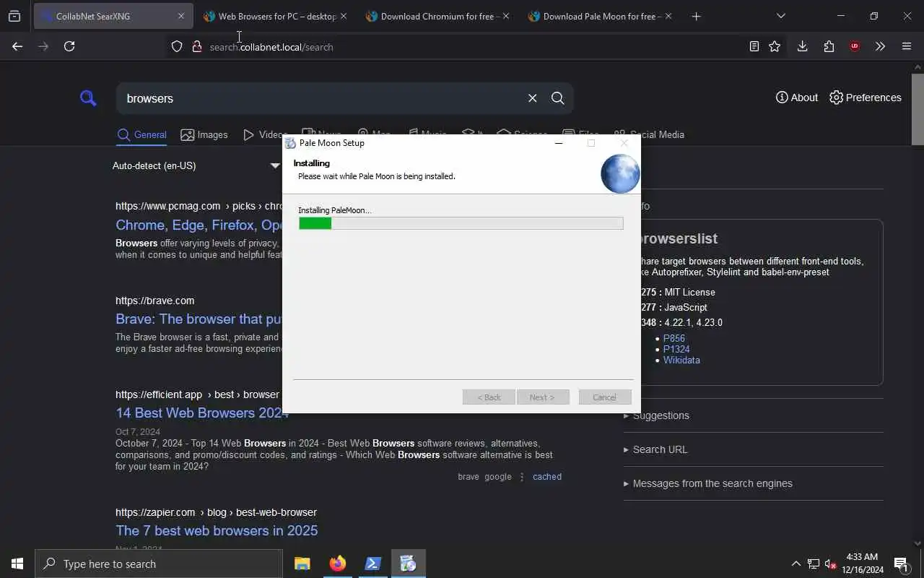The image size is (924, 578).
Task: Select the Images search category
Action: [204, 134]
